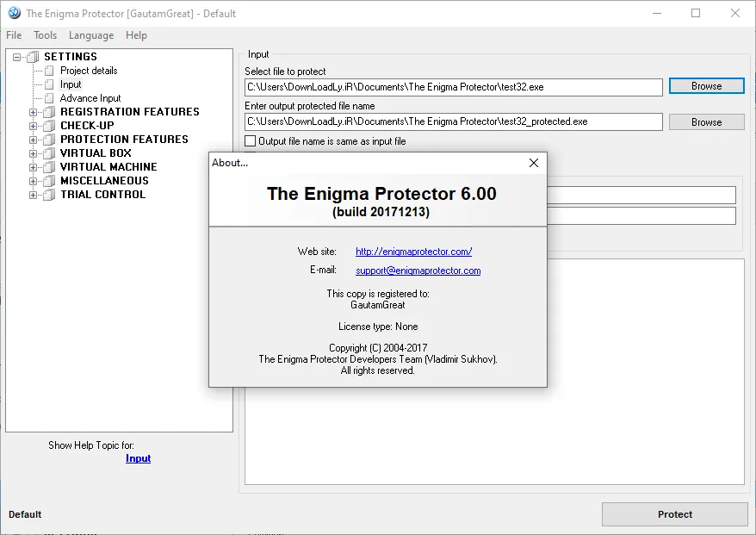The height and width of the screenshot is (535, 756).
Task: Click the Advance Input page icon
Action: coord(49,98)
